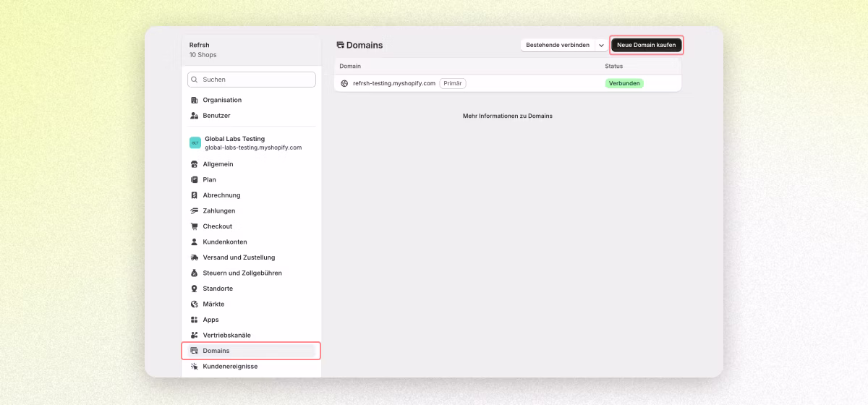Click the Zahlungen payments icon
This screenshot has width=868, height=405.
pos(194,210)
